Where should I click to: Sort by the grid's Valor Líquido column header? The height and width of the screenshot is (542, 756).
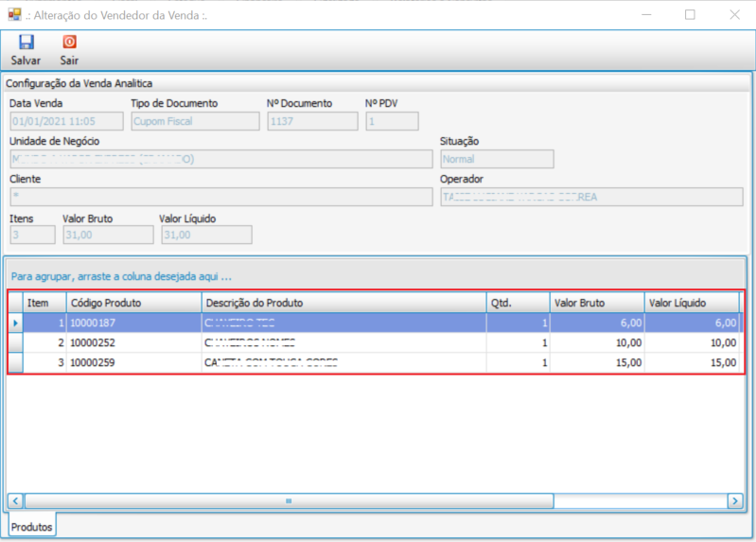692,303
